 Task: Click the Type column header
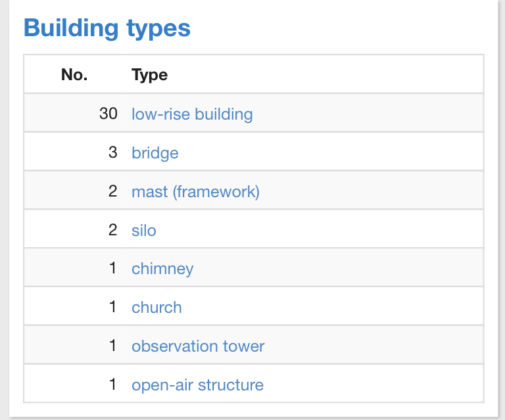pos(150,75)
